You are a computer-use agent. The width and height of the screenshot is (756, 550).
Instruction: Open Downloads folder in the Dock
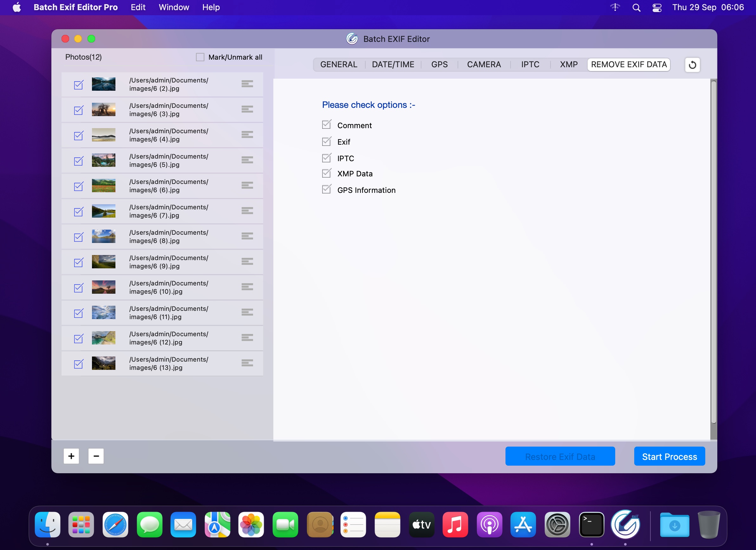674,525
